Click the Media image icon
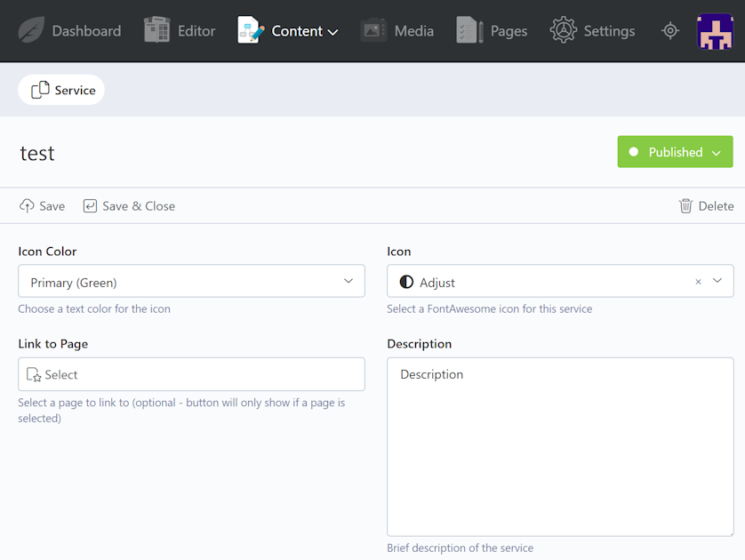This screenshot has height=560, width=745. [x=373, y=30]
